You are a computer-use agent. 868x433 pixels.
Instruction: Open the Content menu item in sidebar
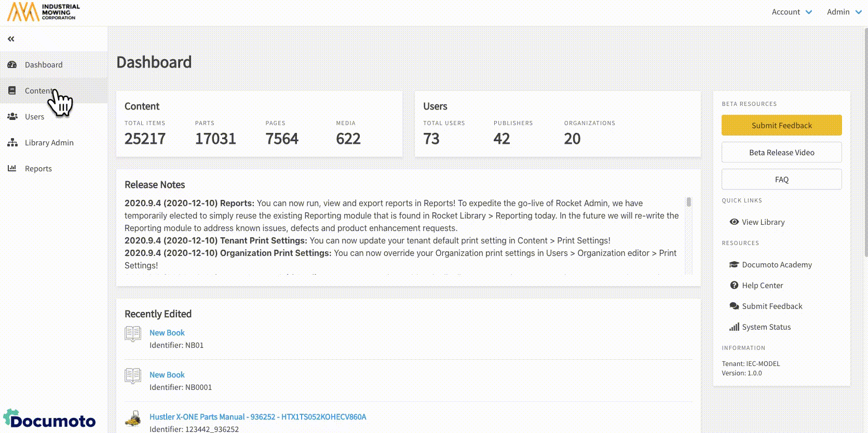coord(38,91)
